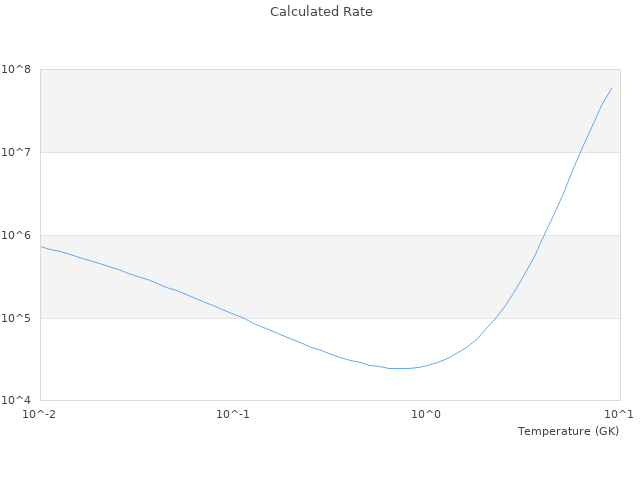Click the 10^0 x-axis tick label

[426, 414]
